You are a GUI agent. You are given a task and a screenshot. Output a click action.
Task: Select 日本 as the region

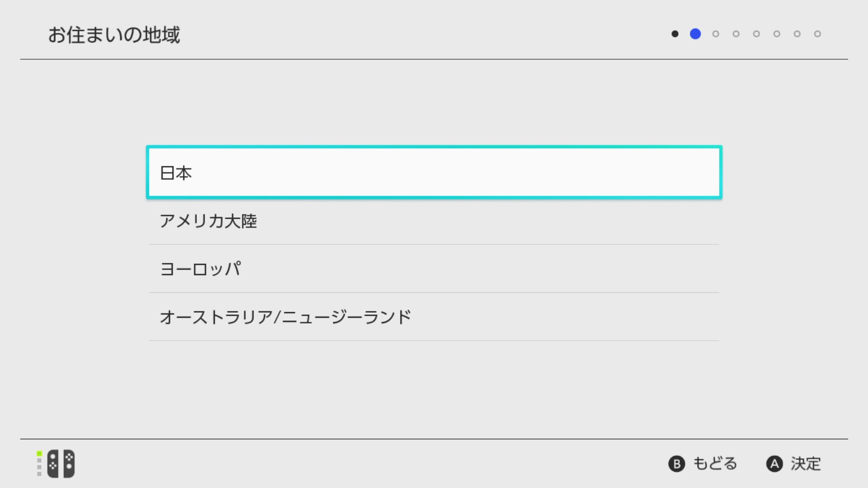point(434,173)
